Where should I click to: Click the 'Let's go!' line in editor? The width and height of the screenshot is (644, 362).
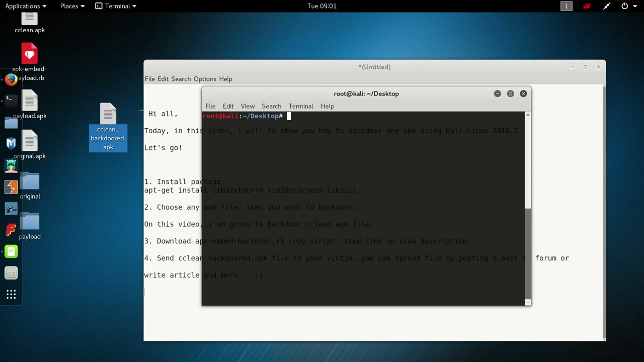[163, 148]
